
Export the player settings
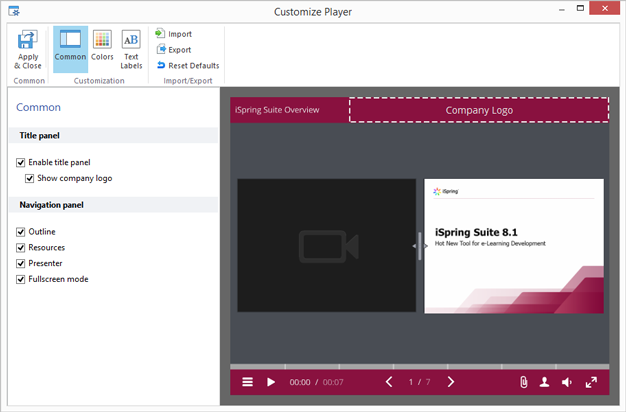174,50
